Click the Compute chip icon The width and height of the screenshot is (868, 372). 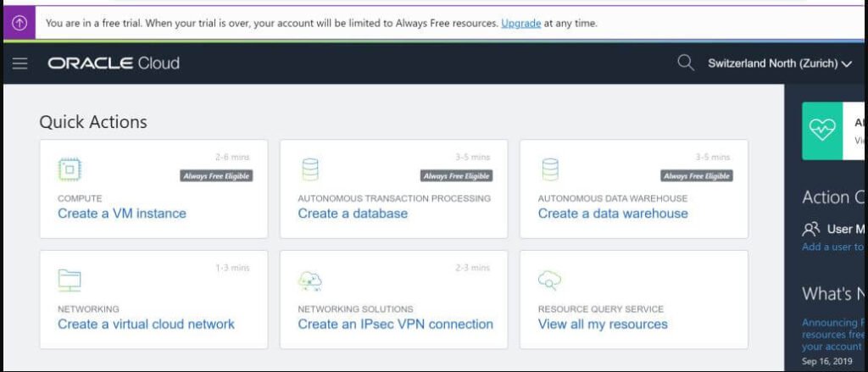[x=70, y=170]
